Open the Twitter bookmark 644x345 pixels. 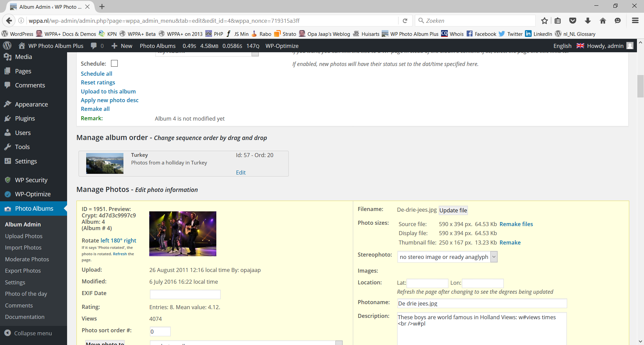tap(511, 34)
